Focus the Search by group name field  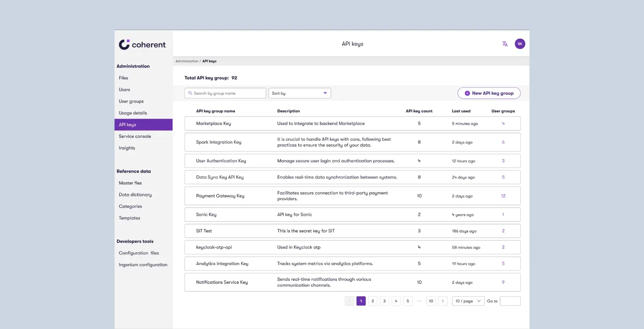(x=225, y=93)
